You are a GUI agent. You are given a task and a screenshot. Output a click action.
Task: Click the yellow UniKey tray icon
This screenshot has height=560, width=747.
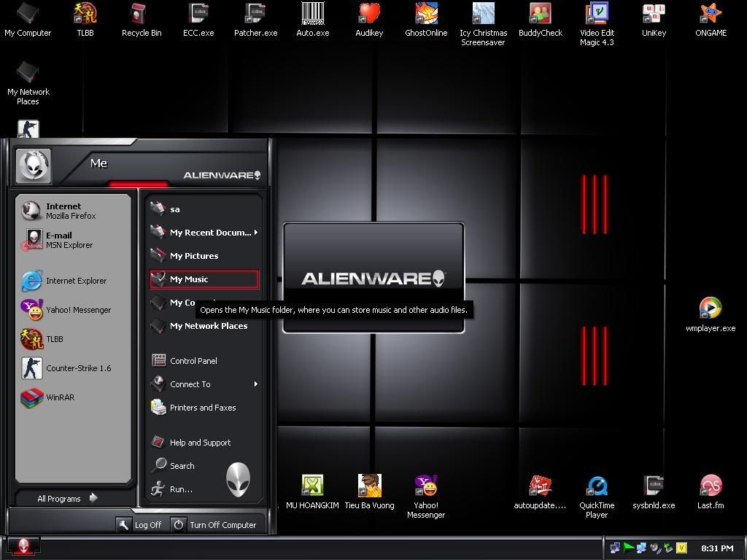point(682,548)
